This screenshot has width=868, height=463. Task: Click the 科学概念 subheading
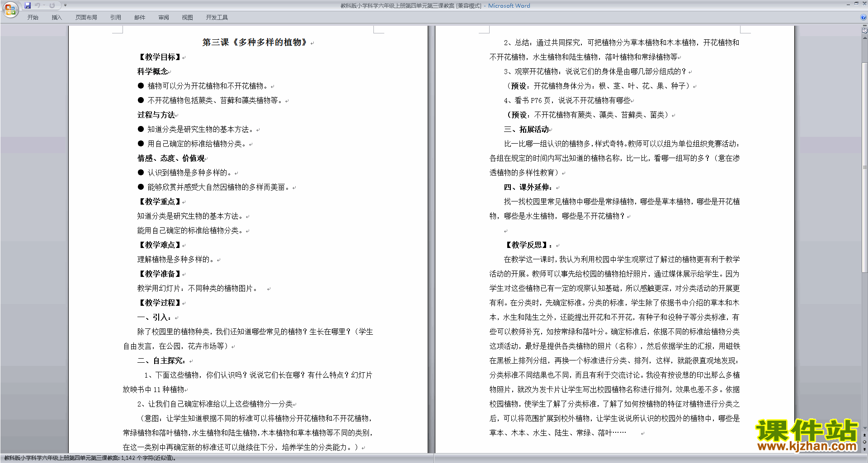tap(153, 71)
